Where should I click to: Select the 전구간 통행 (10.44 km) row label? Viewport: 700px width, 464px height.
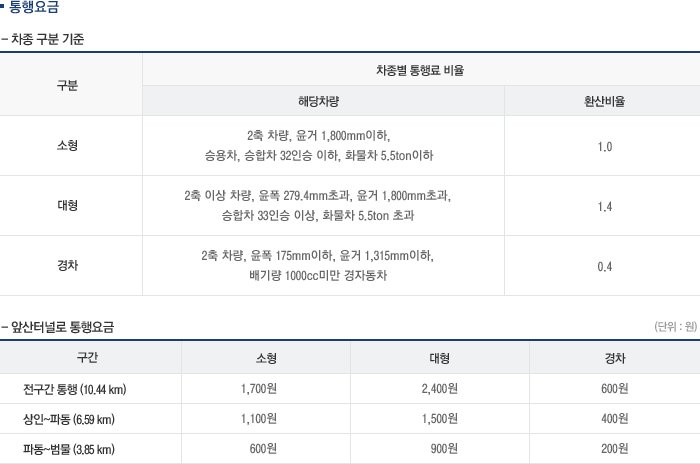[x=75, y=389]
